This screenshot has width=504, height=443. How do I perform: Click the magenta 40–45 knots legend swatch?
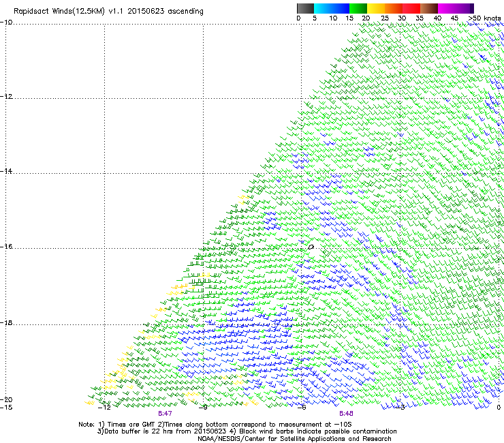pyautogui.click(x=447, y=8)
